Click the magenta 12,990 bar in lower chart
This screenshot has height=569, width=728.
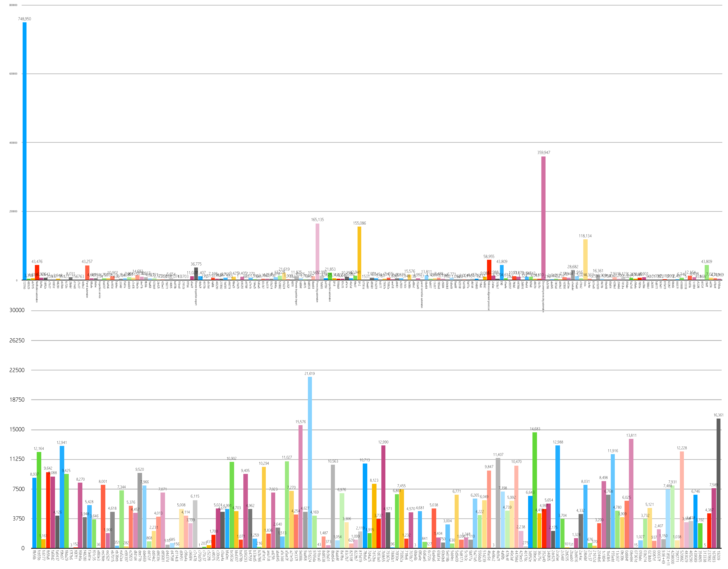383,497
